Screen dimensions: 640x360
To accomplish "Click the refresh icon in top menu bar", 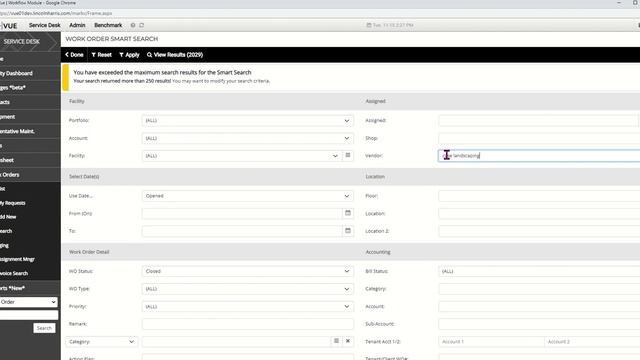I will click(x=142, y=25).
